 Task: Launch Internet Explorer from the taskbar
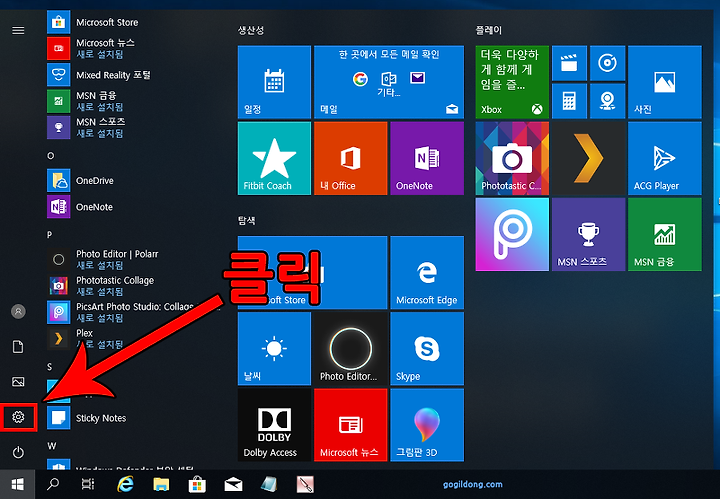[125, 484]
